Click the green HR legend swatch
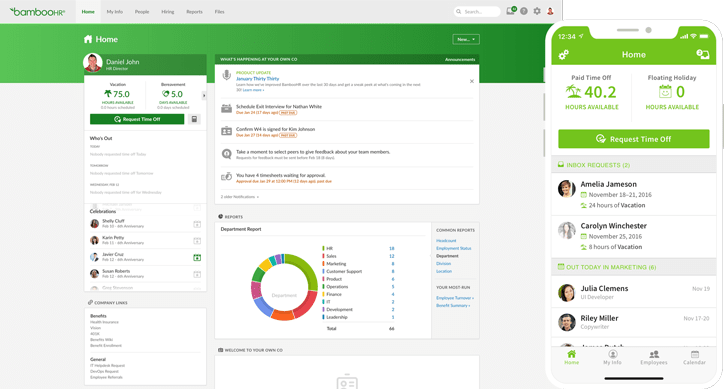Image resolution: width=724 pixels, height=389 pixels. coord(323,248)
